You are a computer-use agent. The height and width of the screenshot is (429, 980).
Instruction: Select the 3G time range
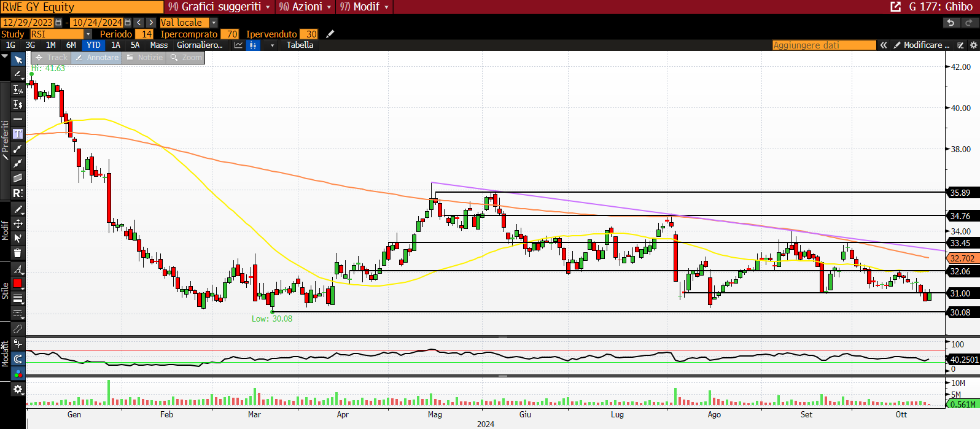(x=30, y=45)
